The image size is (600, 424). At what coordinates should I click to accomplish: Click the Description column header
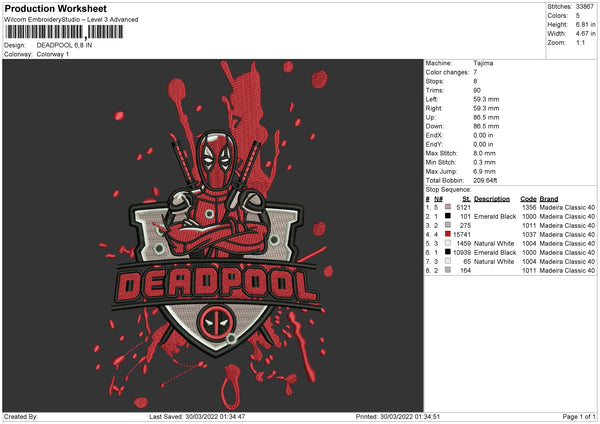click(x=492, y=199)
